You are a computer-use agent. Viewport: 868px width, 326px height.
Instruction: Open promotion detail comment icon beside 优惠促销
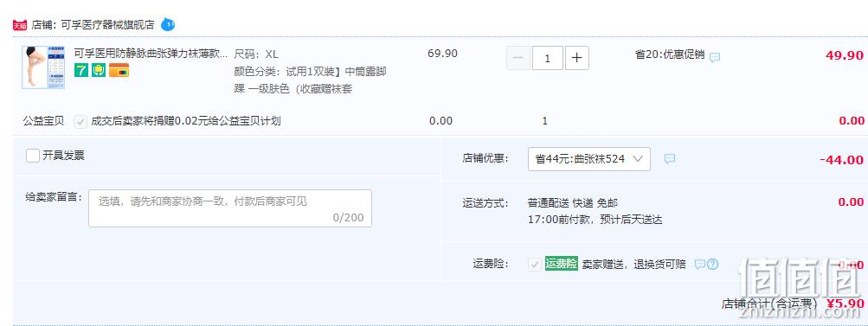[715, 57]
